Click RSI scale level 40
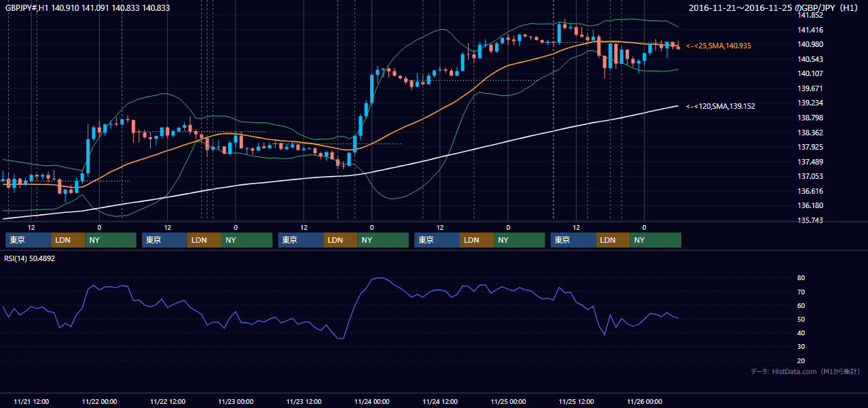The image size is (868, 408). pyautogui.click(x=801, y=333)
